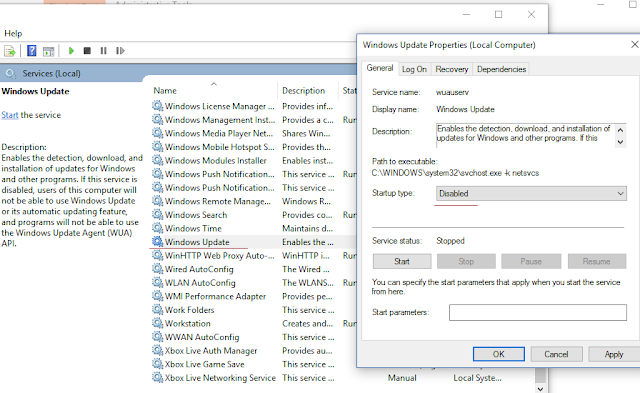This screenshot has height=393, width=640.
Task: Click the description box scroll down arrow
Action: [x=620, y=142]
